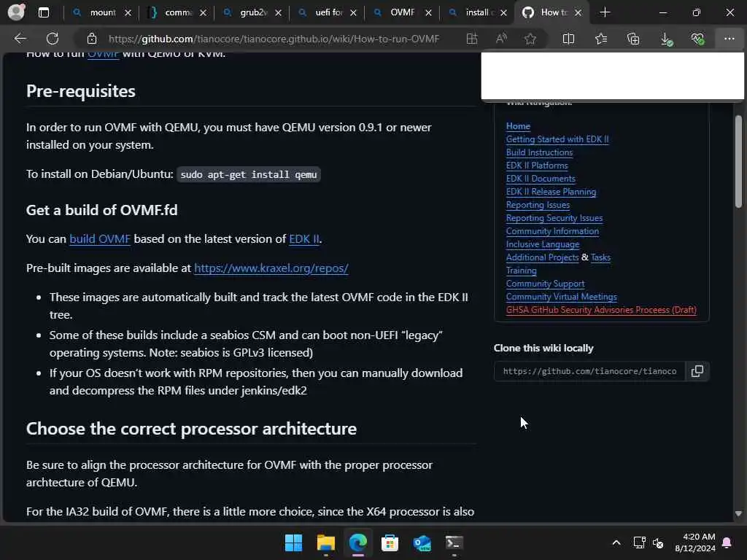Image resolution: width=747 pixels, height=560 pixels.
Task: Open the Collections panel
Action: pos(633,39)
